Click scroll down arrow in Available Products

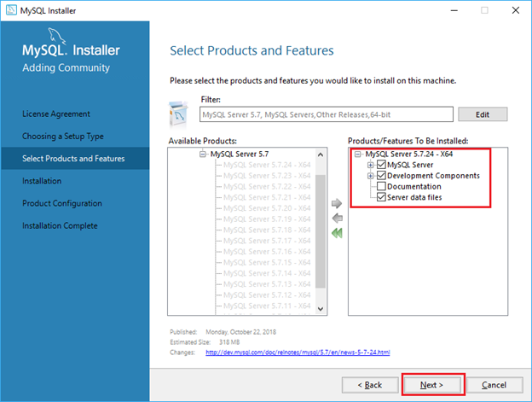click(x=321, y=309)
